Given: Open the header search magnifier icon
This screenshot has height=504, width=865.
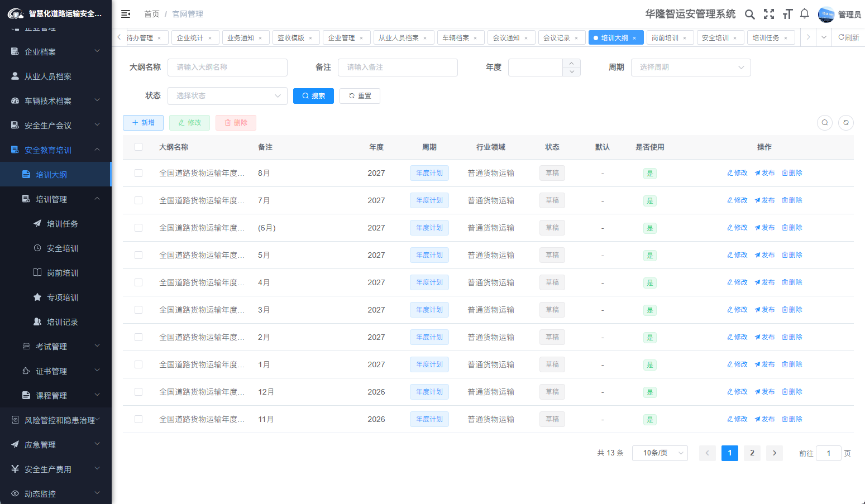Looking at the screenshot, I should [x=750, y=15].
